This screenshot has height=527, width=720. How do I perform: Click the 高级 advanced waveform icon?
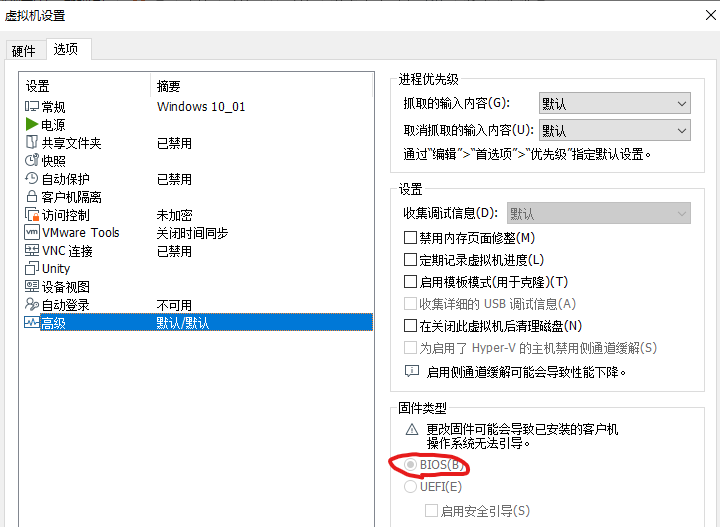(32, 322)
